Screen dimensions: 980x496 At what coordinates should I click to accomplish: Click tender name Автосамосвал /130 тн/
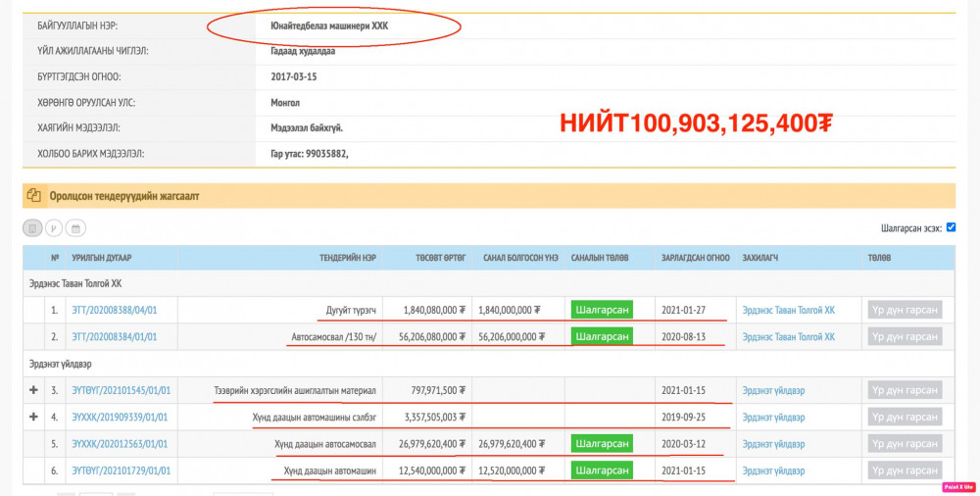[334, 337]
